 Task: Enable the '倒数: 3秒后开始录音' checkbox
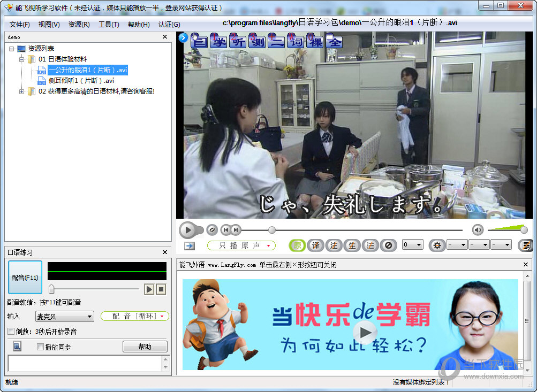[11, 332]
